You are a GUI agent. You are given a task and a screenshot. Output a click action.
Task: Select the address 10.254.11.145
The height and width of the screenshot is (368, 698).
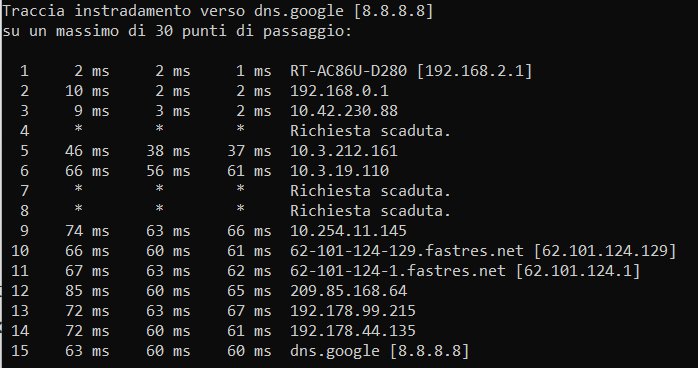tap(348, 231)
